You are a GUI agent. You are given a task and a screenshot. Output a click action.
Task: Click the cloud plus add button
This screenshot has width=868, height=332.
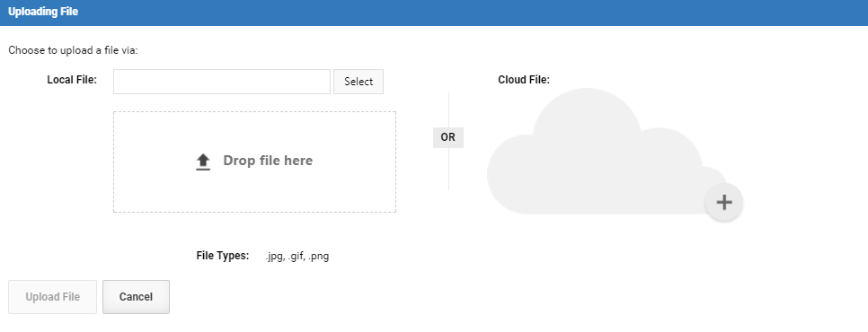(724, 202)
